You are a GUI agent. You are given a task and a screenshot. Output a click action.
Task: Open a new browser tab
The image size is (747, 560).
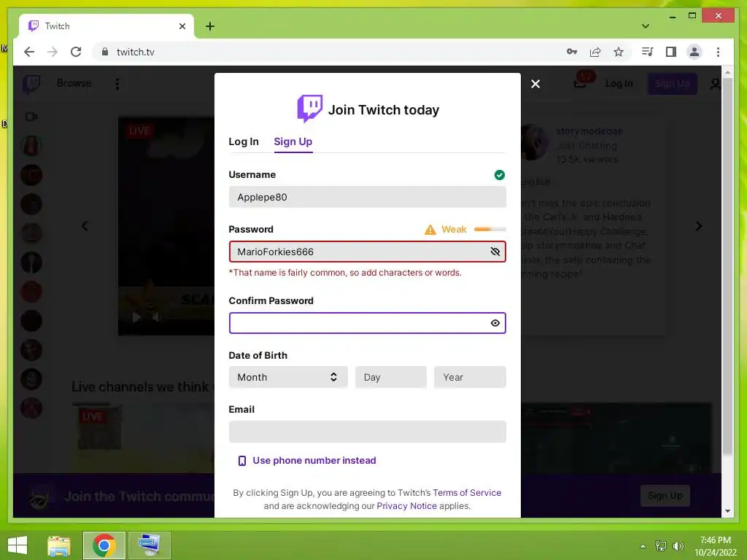coord(210,26)
